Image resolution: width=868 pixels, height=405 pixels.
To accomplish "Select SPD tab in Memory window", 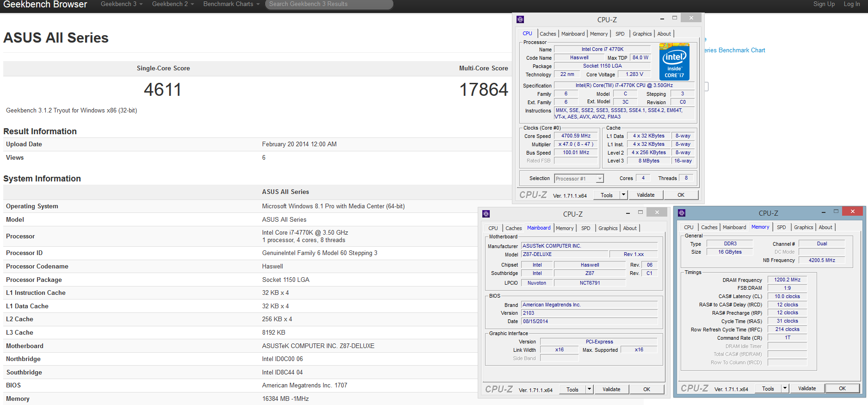I will [x=782, y=227].
